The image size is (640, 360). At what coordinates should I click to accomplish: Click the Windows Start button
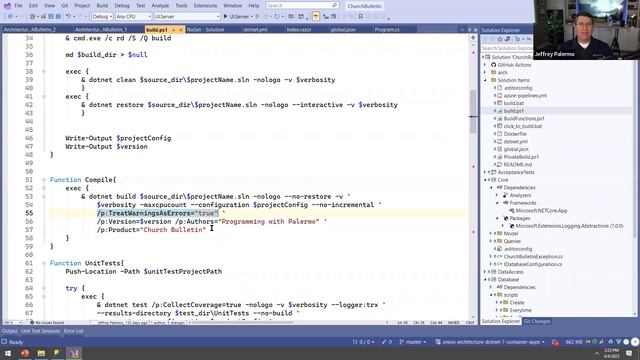pyautogui.click(x=8, y=353)
